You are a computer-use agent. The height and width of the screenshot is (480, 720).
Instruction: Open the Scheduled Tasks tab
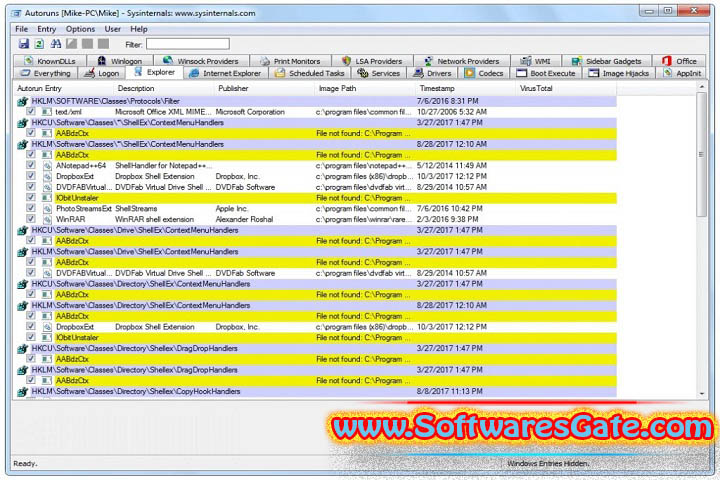pos(309,73)
